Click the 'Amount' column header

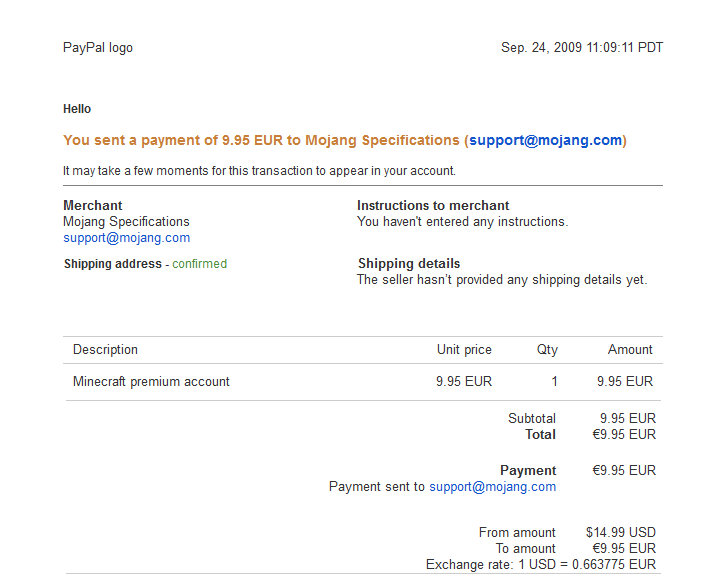coord(630,350)
